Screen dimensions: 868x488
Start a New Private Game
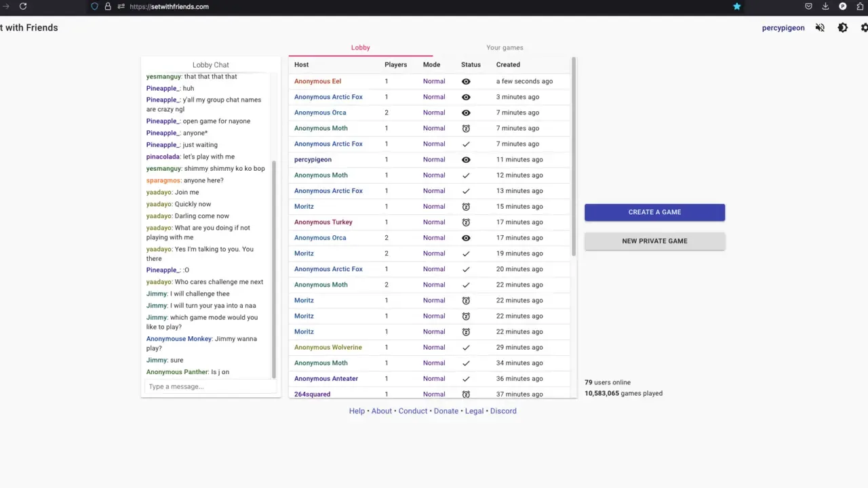point(654,241)
